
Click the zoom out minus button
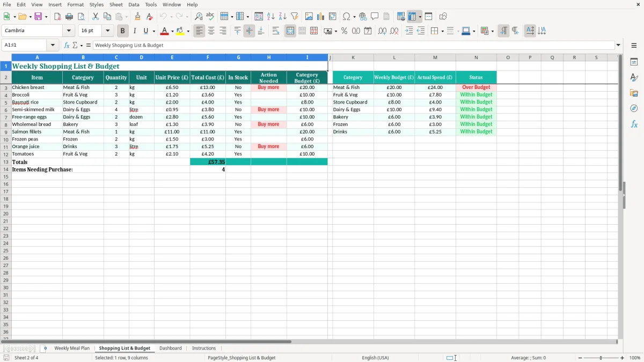580,358
